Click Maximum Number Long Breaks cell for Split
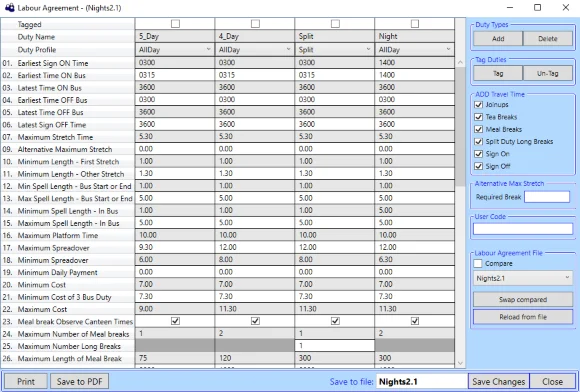 335,346
